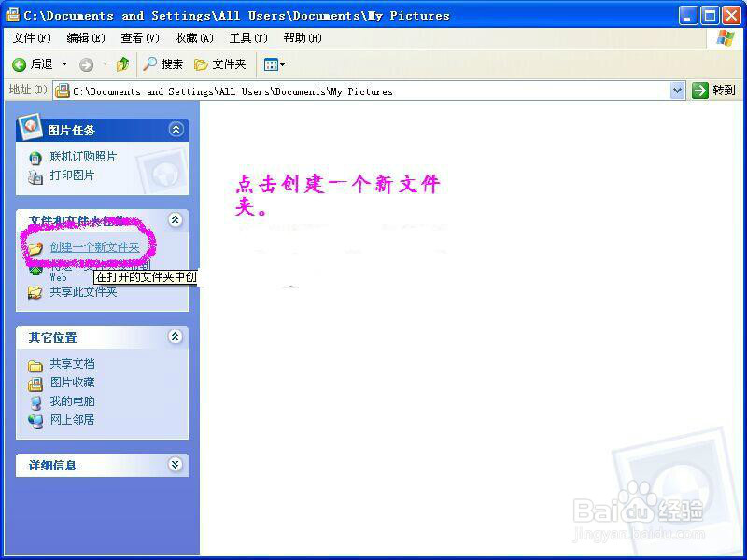Collapse the 文件和文件夹任务 panel
The height and width of the screenshot is (560, 747).
coord(176,219)
